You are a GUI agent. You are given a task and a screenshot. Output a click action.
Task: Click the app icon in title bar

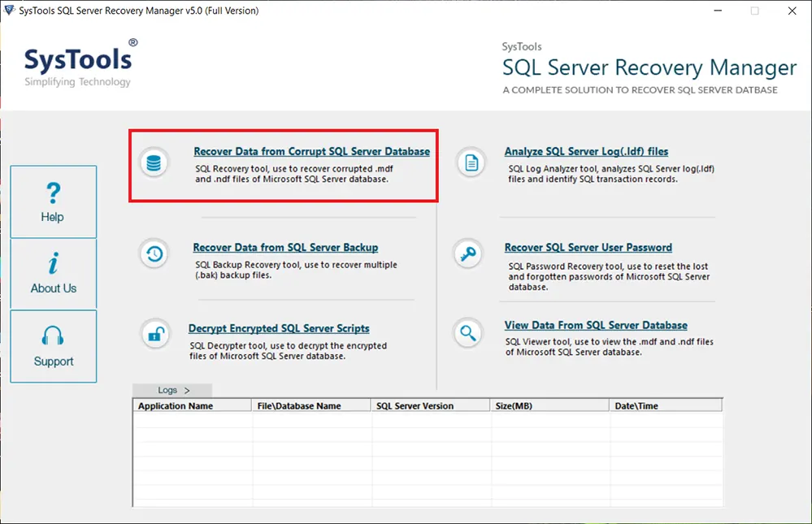click(9, 11)
